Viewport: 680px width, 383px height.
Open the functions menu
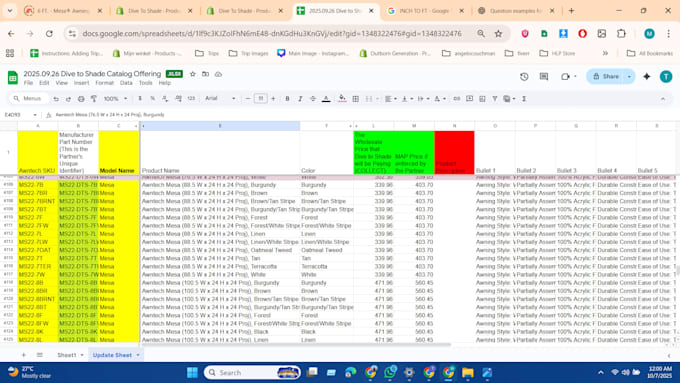pyautogui.click(x=524, y=99)
